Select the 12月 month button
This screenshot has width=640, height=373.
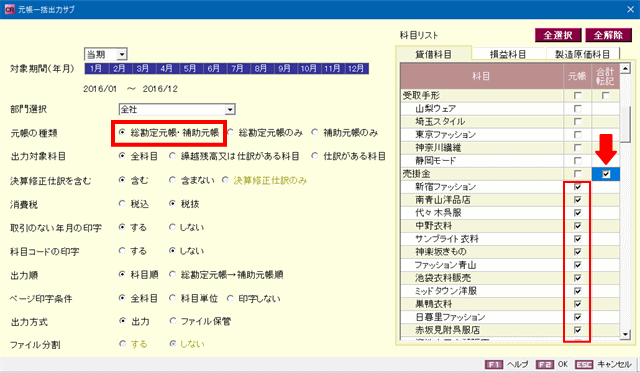click(x=356, y=69)
